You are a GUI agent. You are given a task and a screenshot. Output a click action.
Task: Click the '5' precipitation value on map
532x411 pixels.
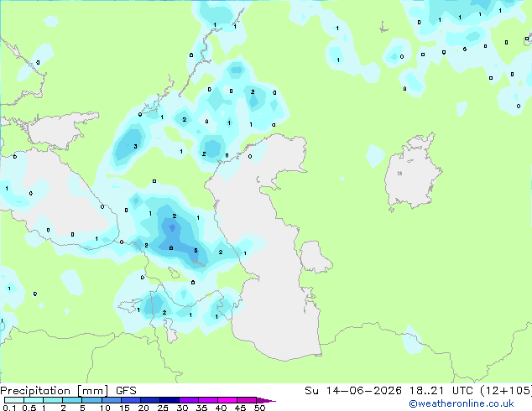(x=196, y=251)
